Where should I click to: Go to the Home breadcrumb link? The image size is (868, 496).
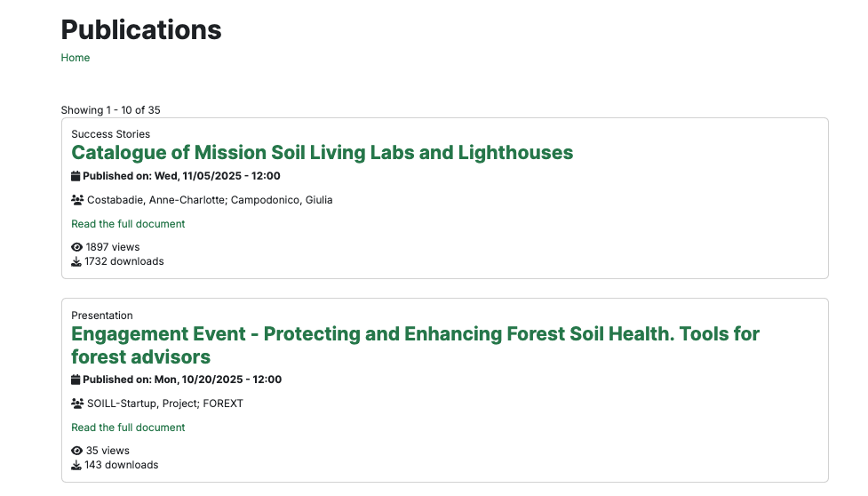pos(76,58)
